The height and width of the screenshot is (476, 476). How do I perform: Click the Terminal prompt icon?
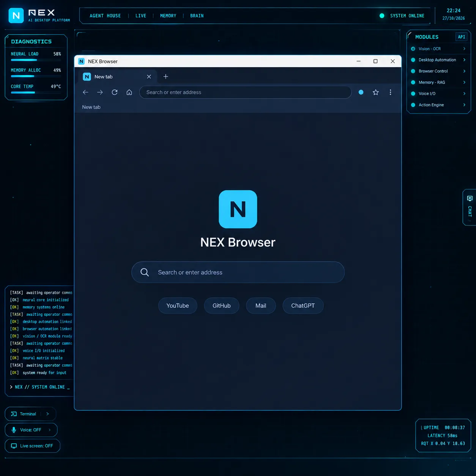point(14,414)
